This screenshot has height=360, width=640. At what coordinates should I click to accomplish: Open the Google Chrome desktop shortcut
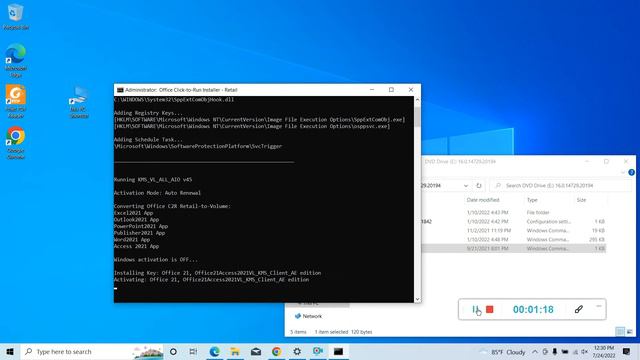[x=16, y=142]
